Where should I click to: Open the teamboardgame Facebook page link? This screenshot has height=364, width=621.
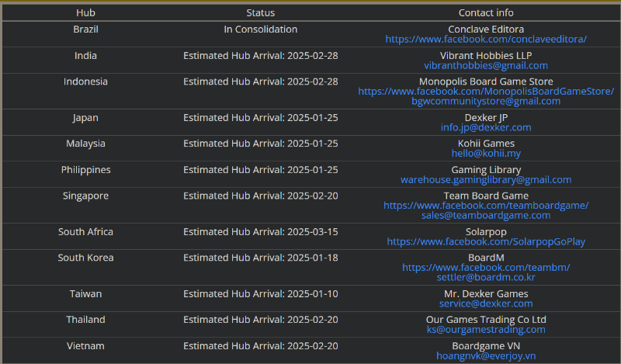pyautogui.click(x=486, y=206)
